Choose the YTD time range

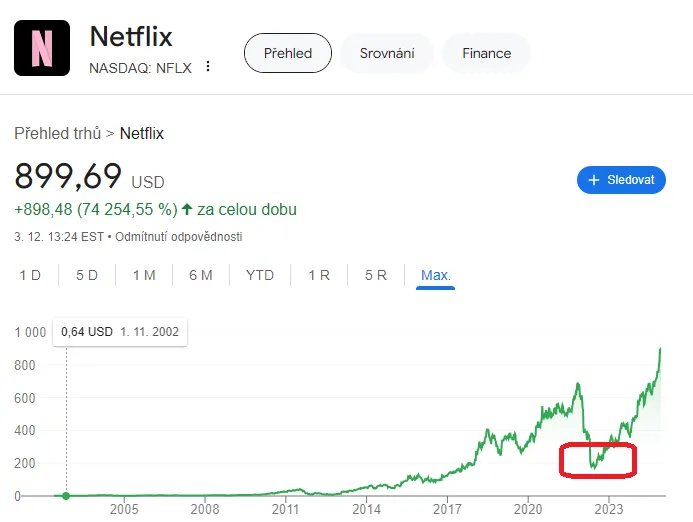coord(260,275)
